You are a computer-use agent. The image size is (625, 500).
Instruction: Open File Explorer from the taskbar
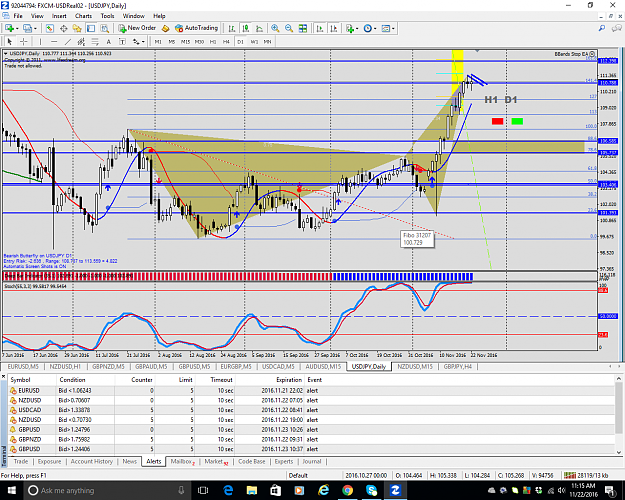pos(252,490)
